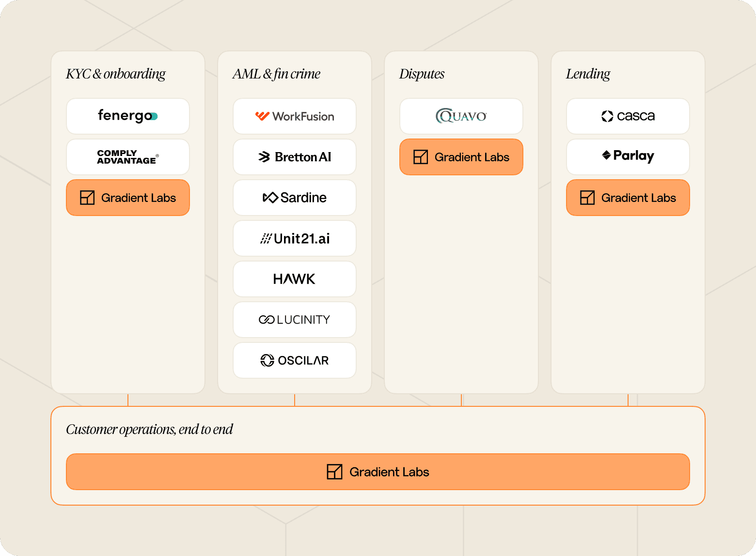The width and height of the screenshot is (756, 556).
Task: Click the wide Gradient Labs end-to-end bar
Action: pos(378,472)
